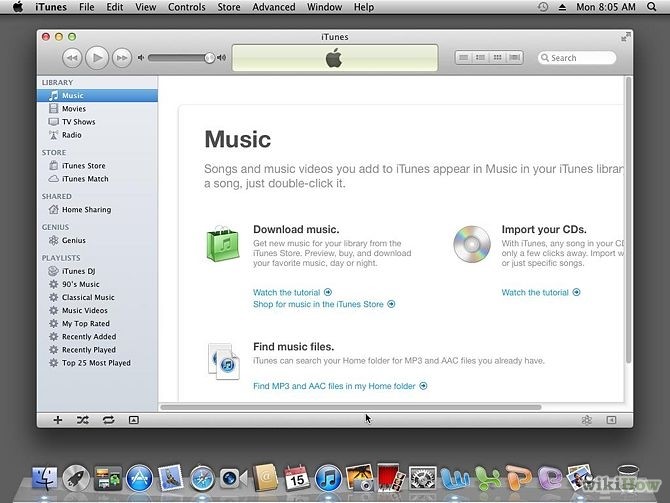Click the horizontal scrollbar
This screenshot has width=670, height=503.
pos(351,407)
